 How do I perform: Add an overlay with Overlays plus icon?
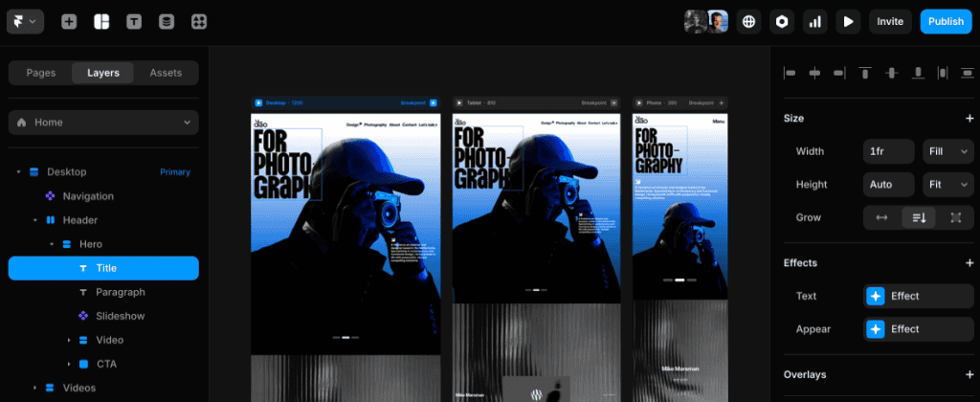point(969,374)
